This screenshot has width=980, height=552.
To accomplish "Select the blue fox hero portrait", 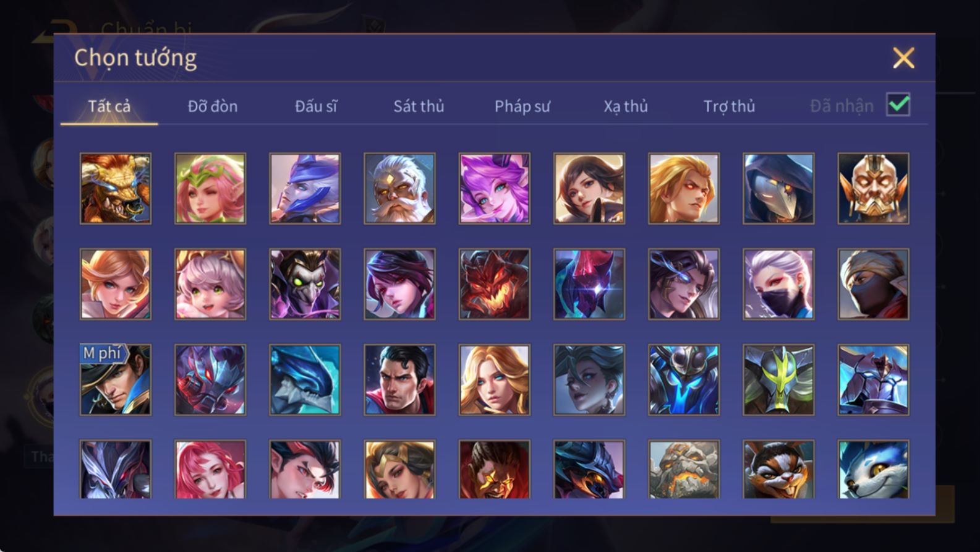I will (873, 469).
